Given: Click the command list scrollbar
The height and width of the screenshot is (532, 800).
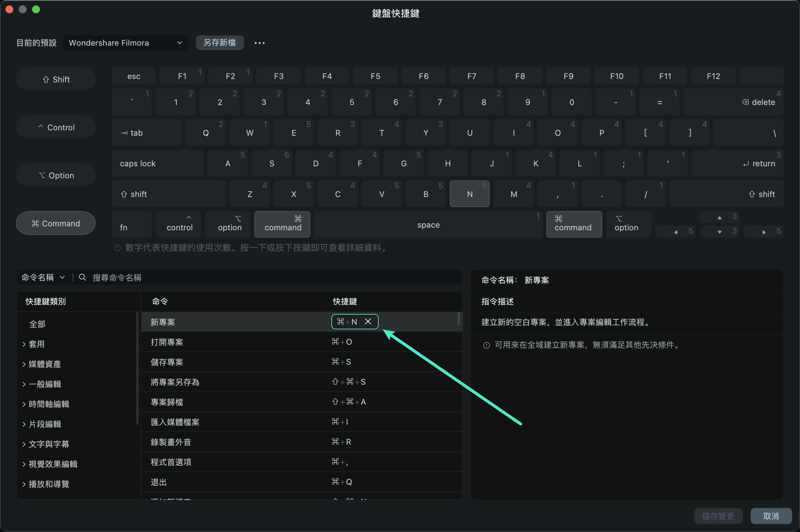Looking at the screenshot, I should pyautogui.click(x=459, y=319).
